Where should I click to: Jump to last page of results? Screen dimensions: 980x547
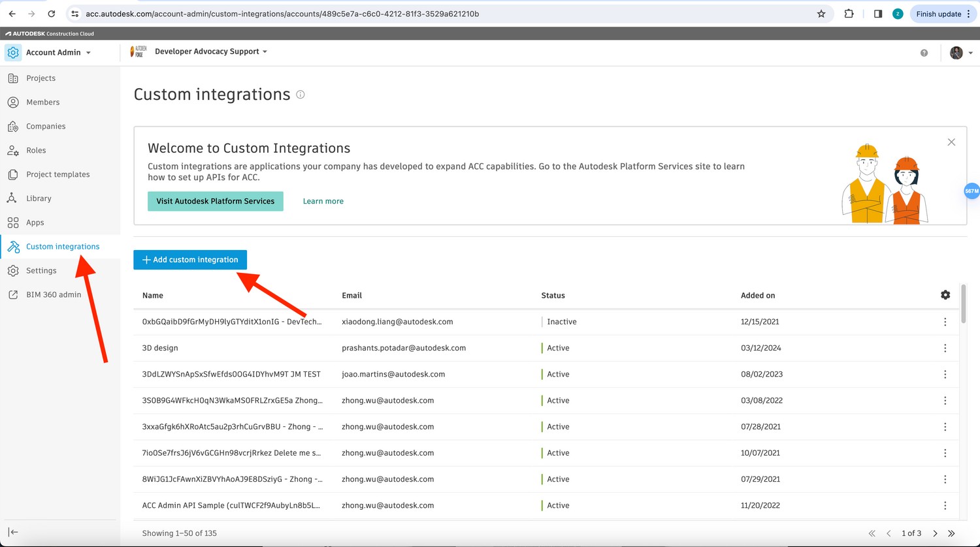[951, 533]
